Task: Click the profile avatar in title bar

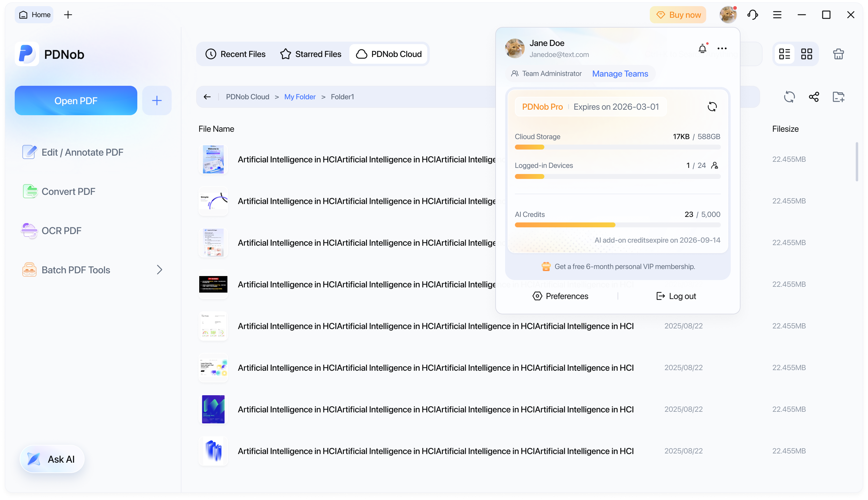Action: point(728,15)
